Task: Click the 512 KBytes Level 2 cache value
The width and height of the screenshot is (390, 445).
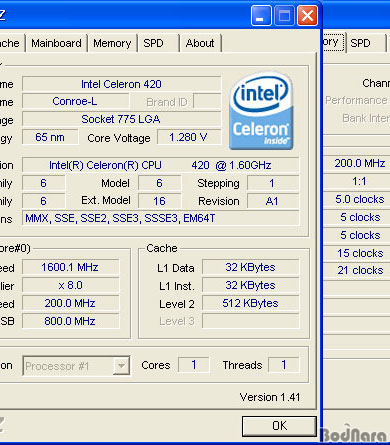Action: tap(250, 303)
